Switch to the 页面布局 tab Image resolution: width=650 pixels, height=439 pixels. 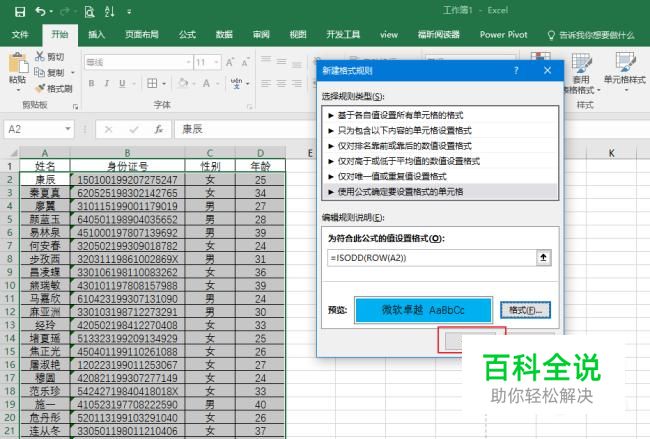(142, 35)
